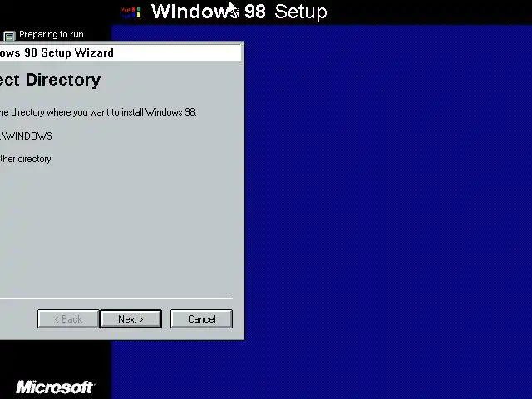Image resolution: width=532 pixels, height=399 pixels.
Task: Click the Preparing to run step icon
Action: 9,36
